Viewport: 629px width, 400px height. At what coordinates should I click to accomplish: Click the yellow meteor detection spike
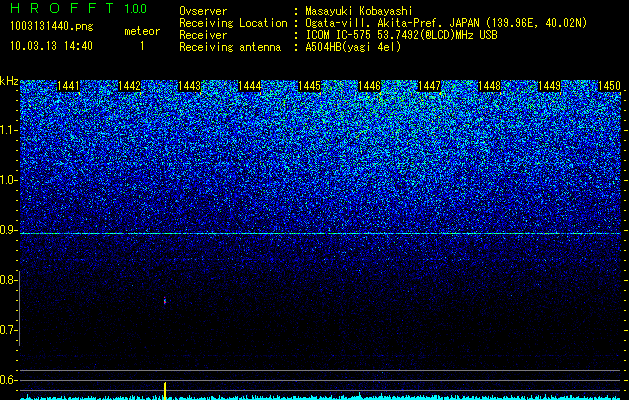164,390
